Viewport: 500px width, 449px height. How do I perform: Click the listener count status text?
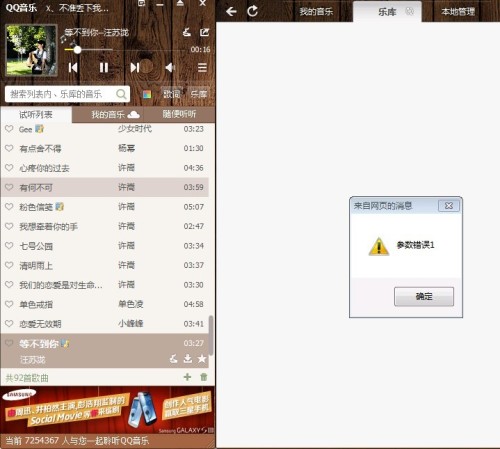[77, 441]
